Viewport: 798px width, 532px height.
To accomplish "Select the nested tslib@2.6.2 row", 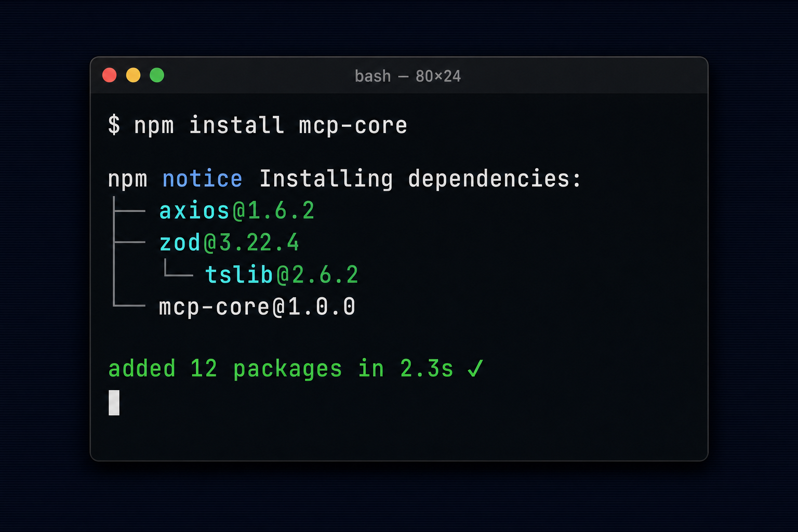I will click(282, 274).
